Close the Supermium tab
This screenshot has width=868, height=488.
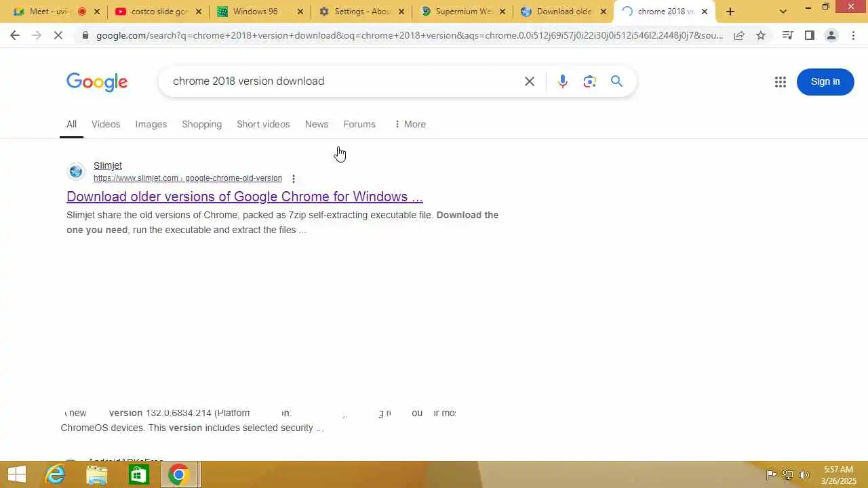502,12
